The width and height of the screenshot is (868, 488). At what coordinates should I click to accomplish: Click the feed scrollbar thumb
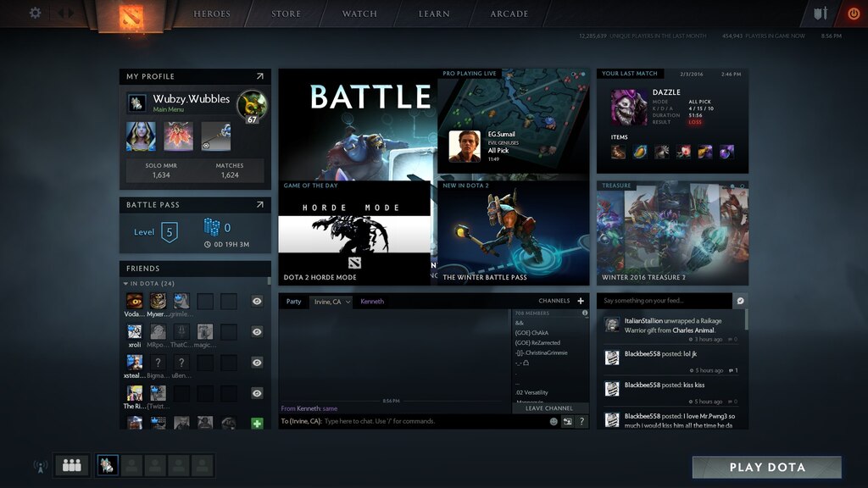747,319
